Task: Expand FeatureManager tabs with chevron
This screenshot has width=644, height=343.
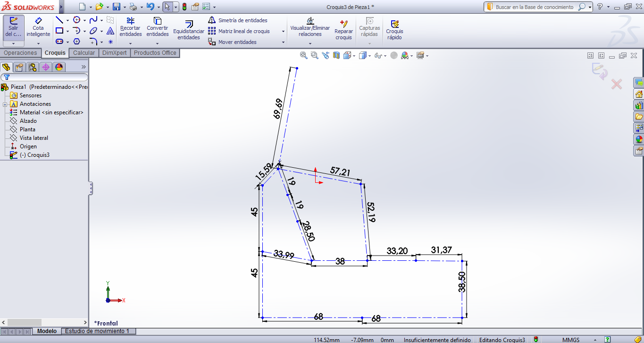Action: pyautogui.click(x=84, y=67)
